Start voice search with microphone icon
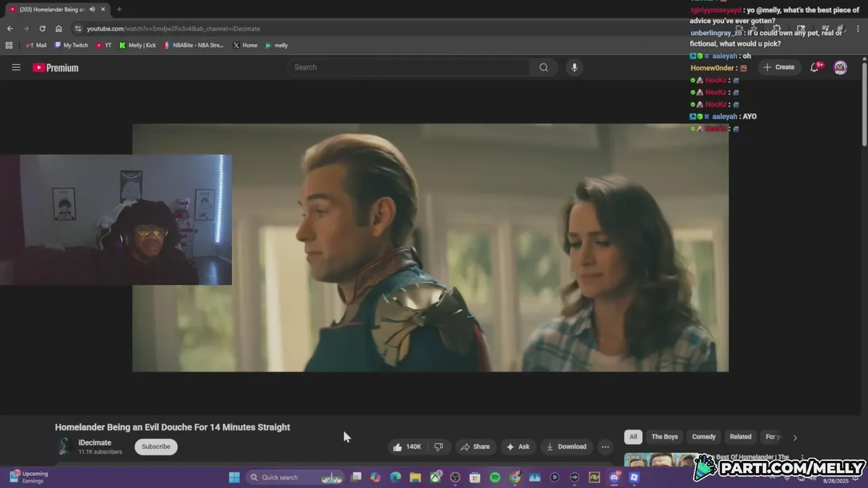The width and height of the screenshot is (868, 488). point(574,67)
